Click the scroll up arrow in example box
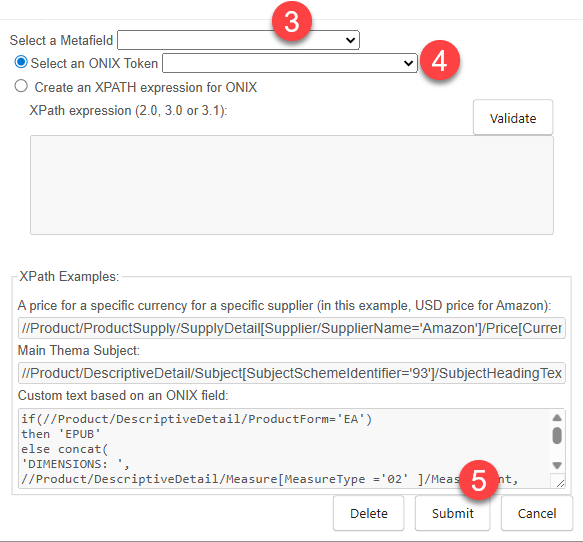The image size is (583, 542). point(557,418)
